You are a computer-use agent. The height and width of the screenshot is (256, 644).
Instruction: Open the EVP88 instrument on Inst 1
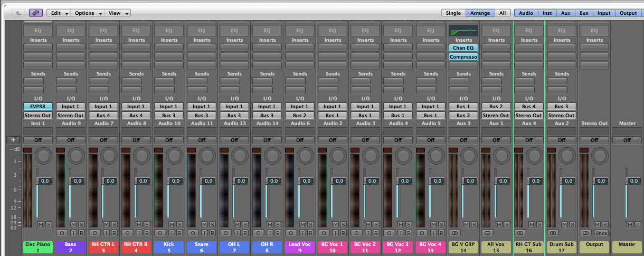38,106
